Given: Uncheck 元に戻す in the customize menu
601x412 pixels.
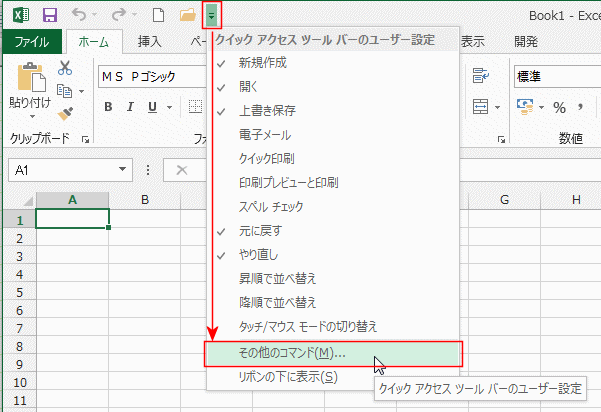Looking at the screenshot, I should tap(333, 231).
